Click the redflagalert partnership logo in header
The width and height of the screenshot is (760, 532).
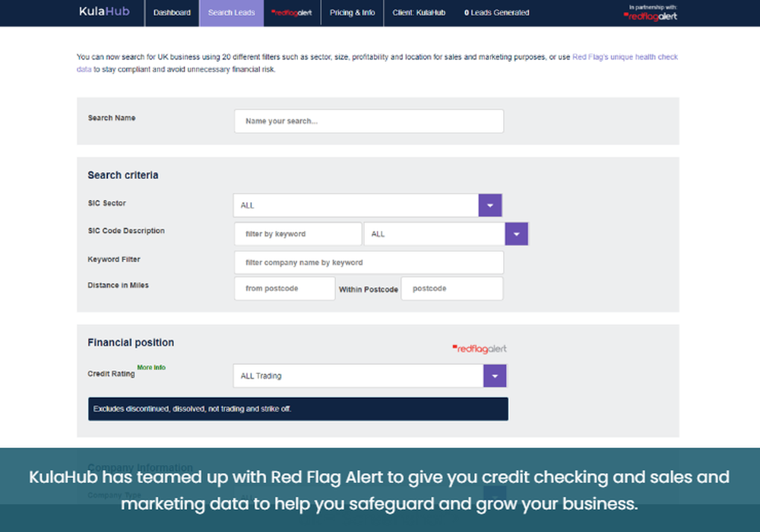pos(651,17)
